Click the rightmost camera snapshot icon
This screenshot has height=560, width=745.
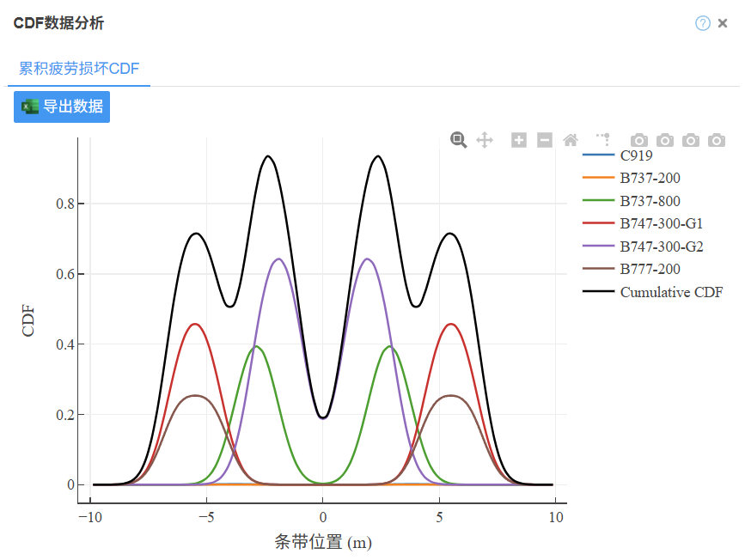tap(717, 140)
